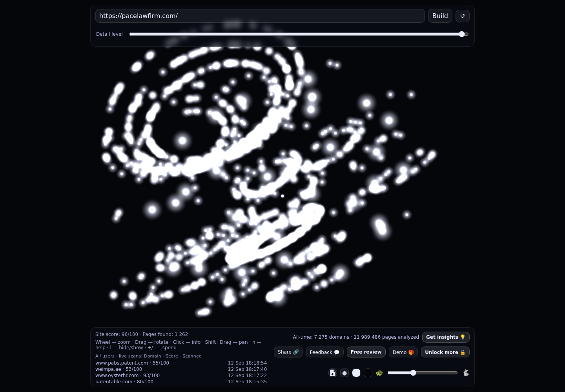This screenshot has height=392, width=565.
Task: Click Unlock more button
Action: (445, 352)
